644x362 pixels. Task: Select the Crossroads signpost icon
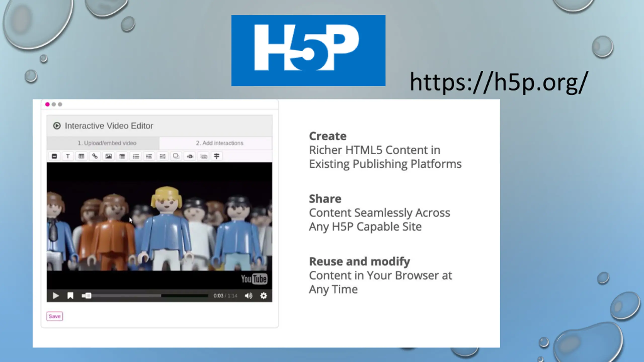(x=217, y=156)
